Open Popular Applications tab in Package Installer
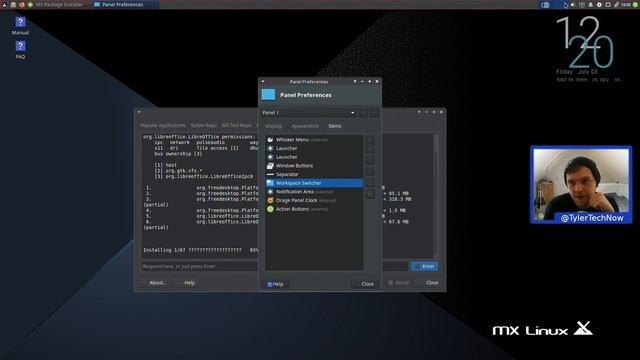The image size is (640, 360). pos(163,126)
